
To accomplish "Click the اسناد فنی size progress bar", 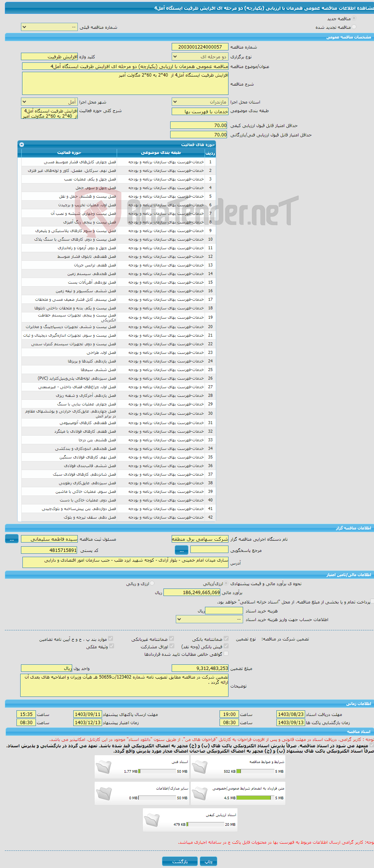I will coord(157,771).
